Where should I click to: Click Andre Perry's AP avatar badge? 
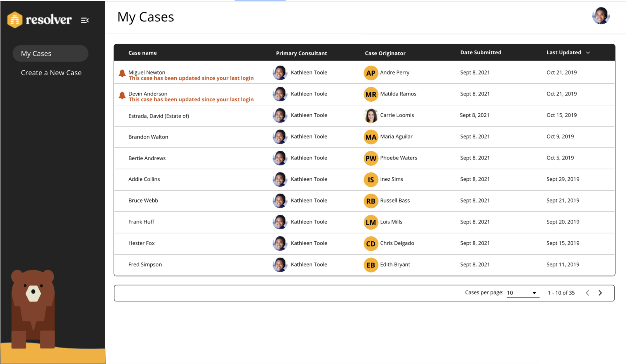[x=370, y=73]
